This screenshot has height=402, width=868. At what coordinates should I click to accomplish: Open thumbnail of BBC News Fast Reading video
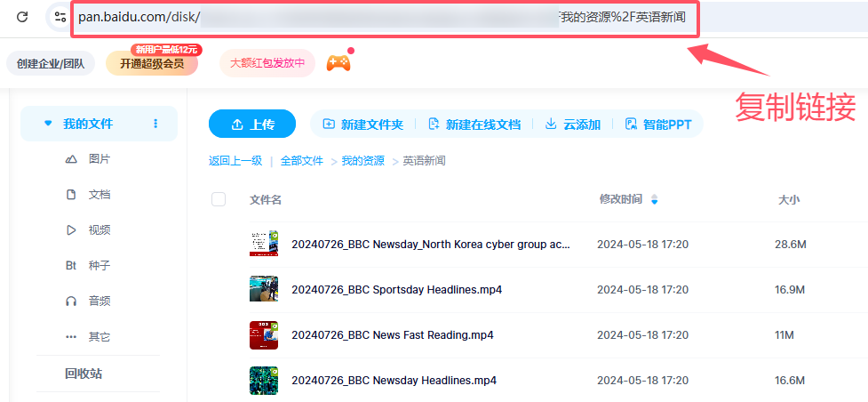coord(264,335)
